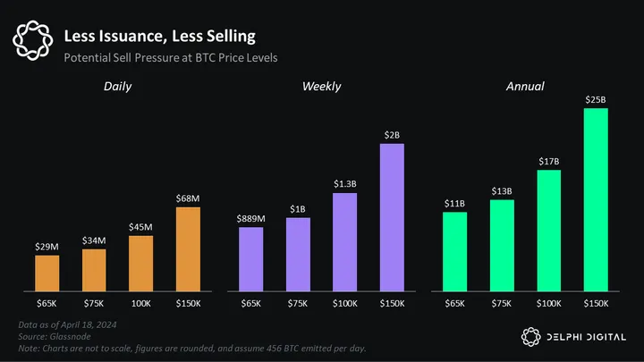Image resolution: width=644 pixels, height=362 pixels.
Task: Click the '$1.3B' value label
Action: click(344, 183)
